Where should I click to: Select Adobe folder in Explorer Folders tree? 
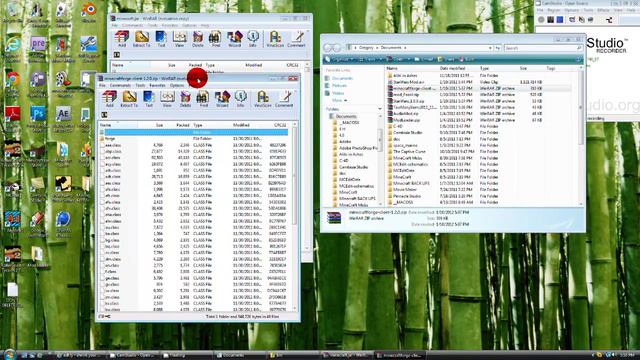(x=345, y=142)
